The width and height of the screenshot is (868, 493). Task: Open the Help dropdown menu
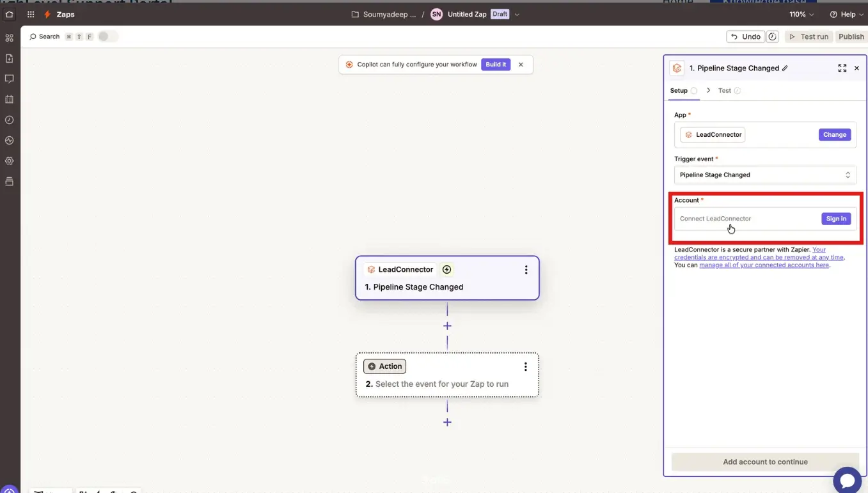(x=846, y=14)
